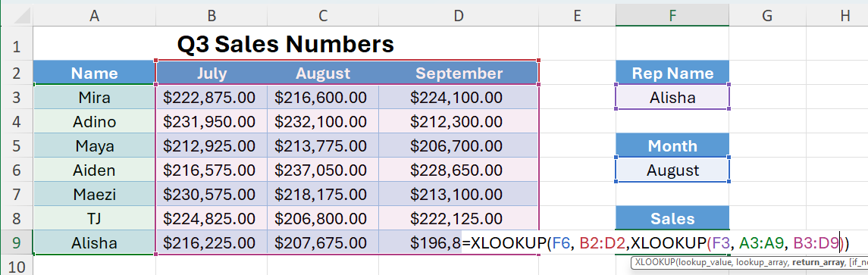Select column F header
Image resolution: width=868 pixels, height=275 pixels.
pyautogui.click(x=672, y=16)
